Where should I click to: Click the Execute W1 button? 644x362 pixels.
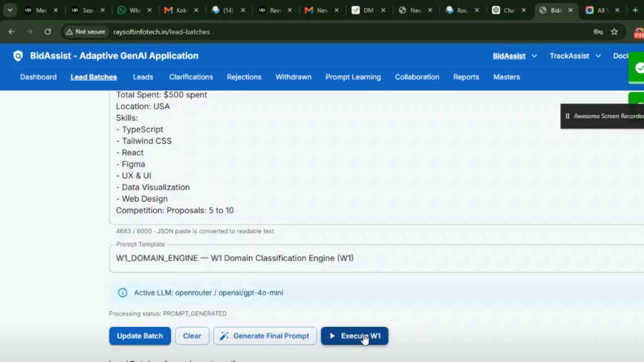tap(355, 336)
